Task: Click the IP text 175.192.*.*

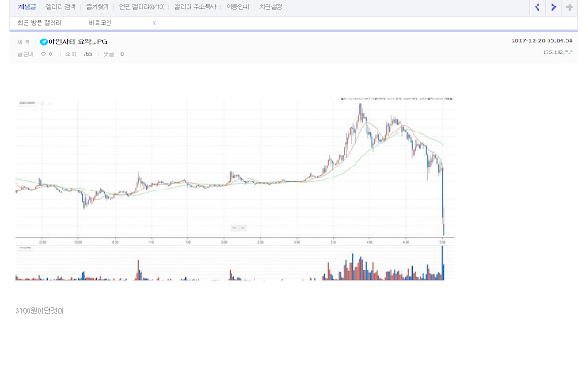Action: point(558,52)
